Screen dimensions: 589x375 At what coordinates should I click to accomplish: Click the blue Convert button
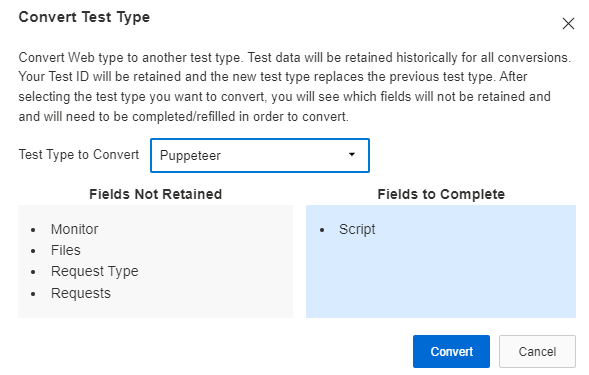451,351
